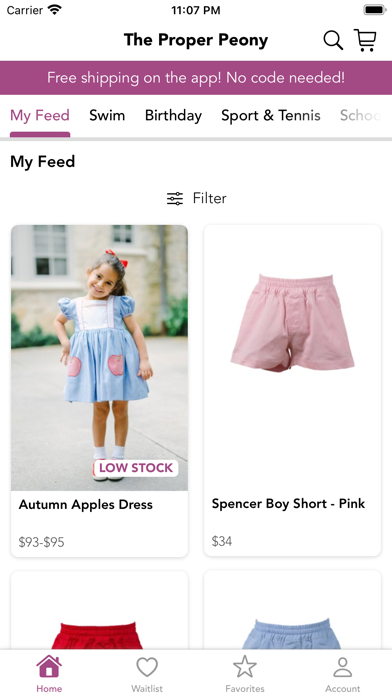This screenshot has width=392, height=696.
Task: Tap the free shipping promo banner
Action: coord(196,78)
